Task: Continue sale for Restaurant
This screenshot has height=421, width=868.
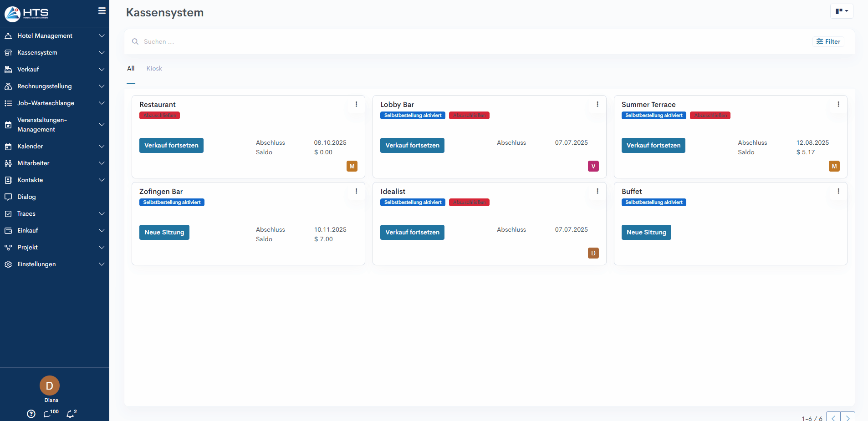Action: click(171, 145)
